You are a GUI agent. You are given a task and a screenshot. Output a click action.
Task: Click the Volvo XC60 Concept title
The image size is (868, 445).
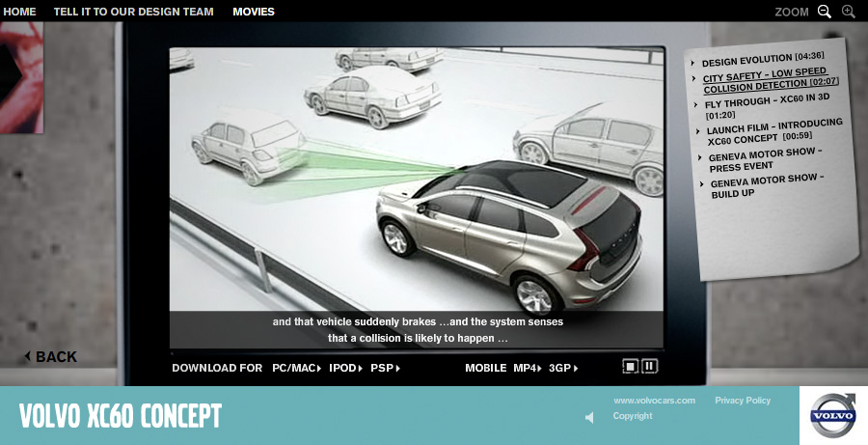point(121,416)
